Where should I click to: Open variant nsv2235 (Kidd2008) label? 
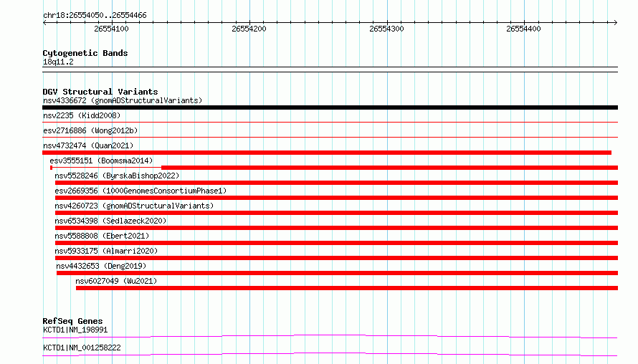pos(82,115)
